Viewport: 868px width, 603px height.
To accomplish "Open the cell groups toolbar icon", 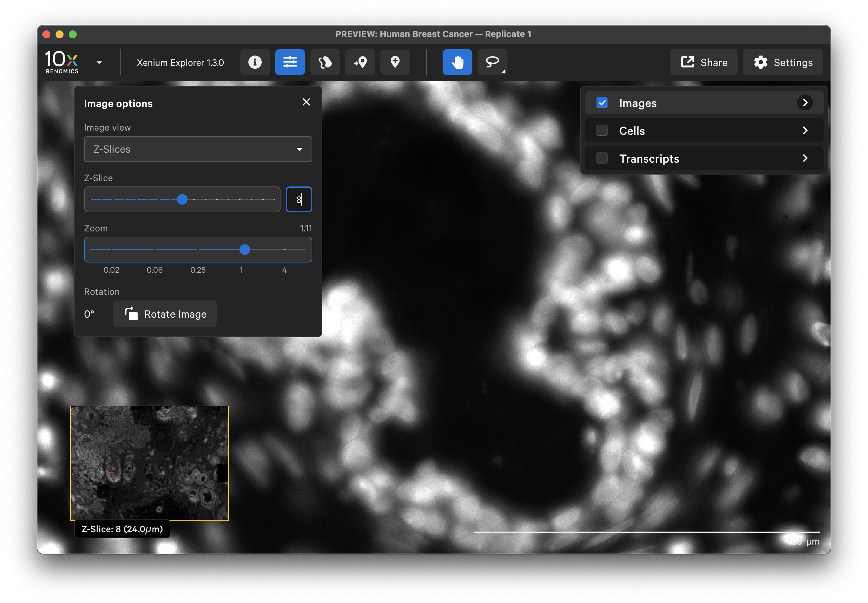I will point(325,62).
